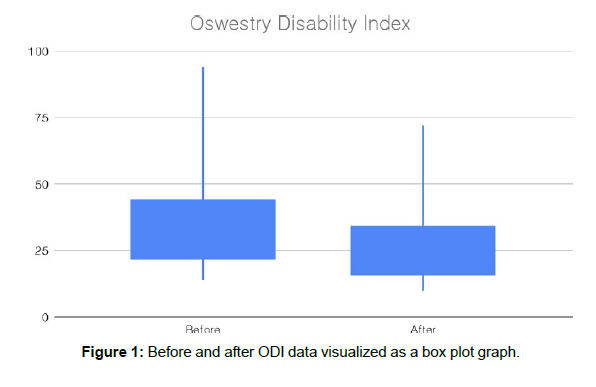Click the upper whisker of Before box

tap(203, 133)
